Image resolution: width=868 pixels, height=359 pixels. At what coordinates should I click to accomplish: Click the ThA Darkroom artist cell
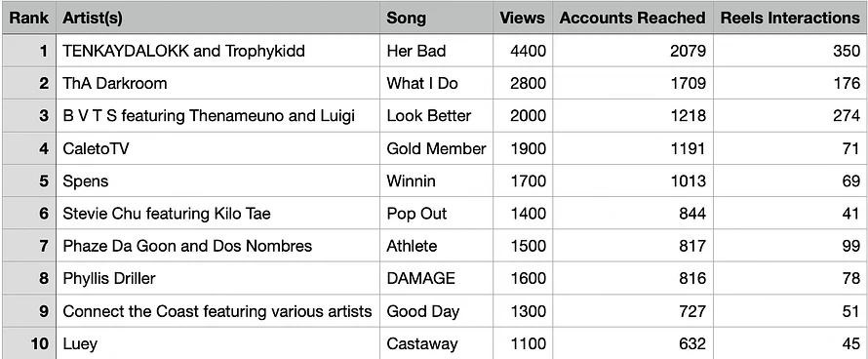(x=218, y=83)
